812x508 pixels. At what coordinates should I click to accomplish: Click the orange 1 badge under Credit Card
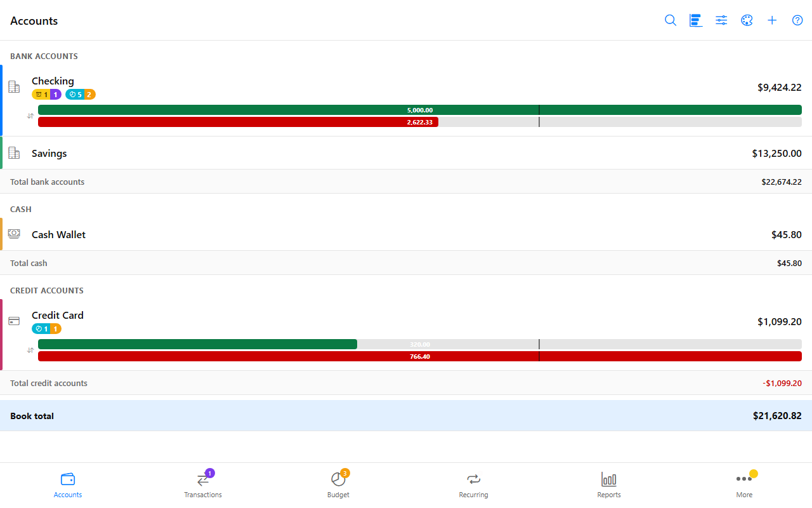(56, 329)
